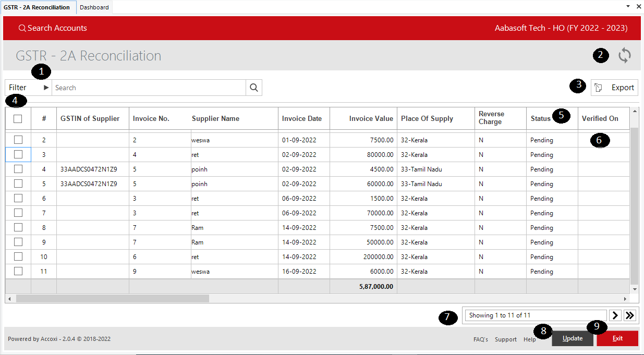Click supplier name 'poinh' in row 5
This screenshot has width=644, height=355.
pos(199,184)
